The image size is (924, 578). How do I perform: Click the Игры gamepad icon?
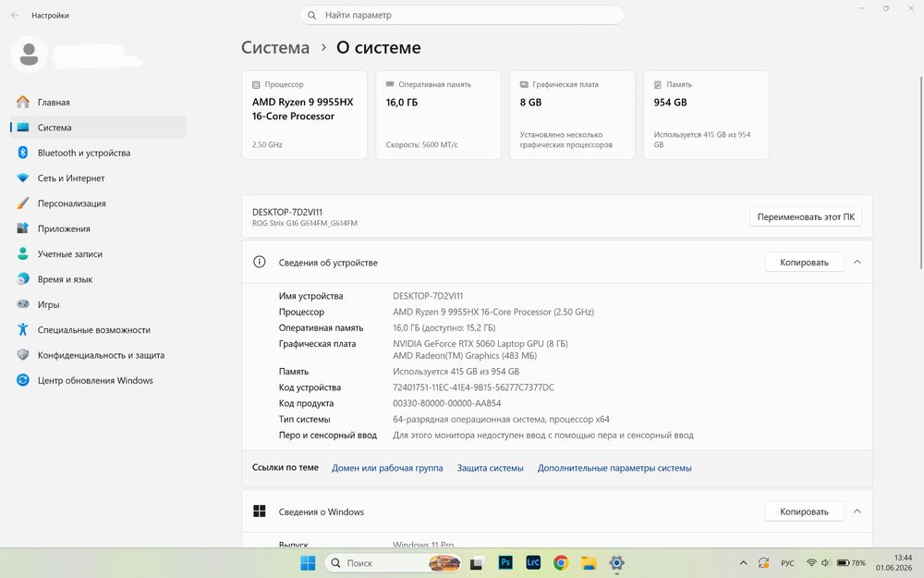click(23, 304)
